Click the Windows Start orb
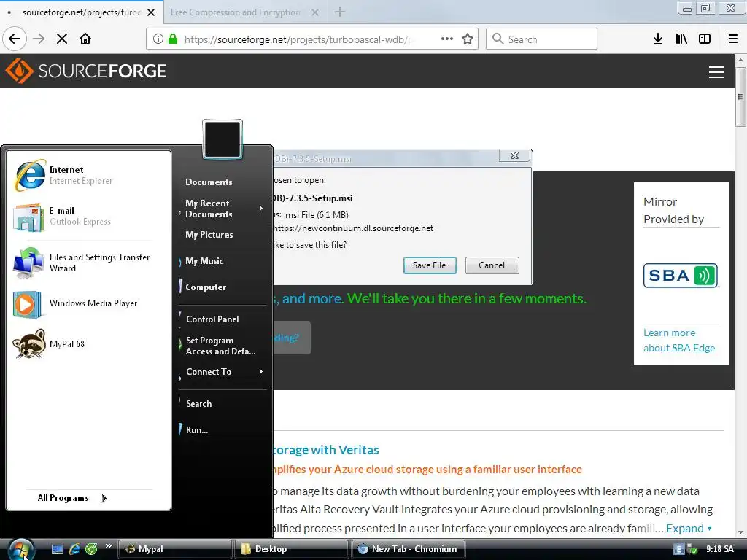747x560 pixels. (21, 550)
